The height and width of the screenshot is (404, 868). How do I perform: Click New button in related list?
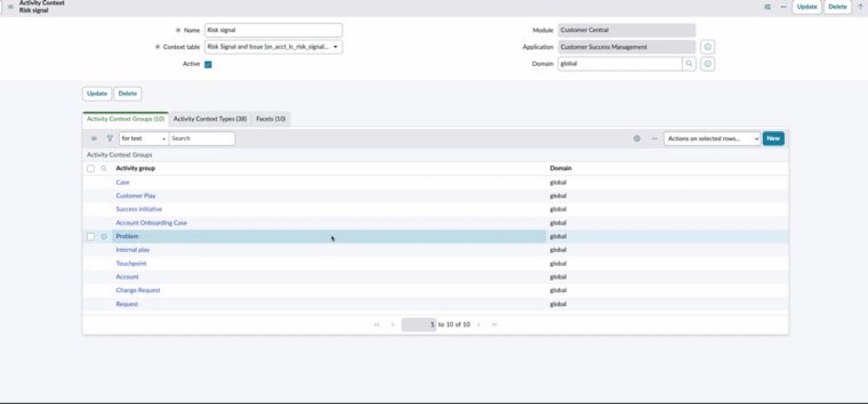(x=773, y=139)
